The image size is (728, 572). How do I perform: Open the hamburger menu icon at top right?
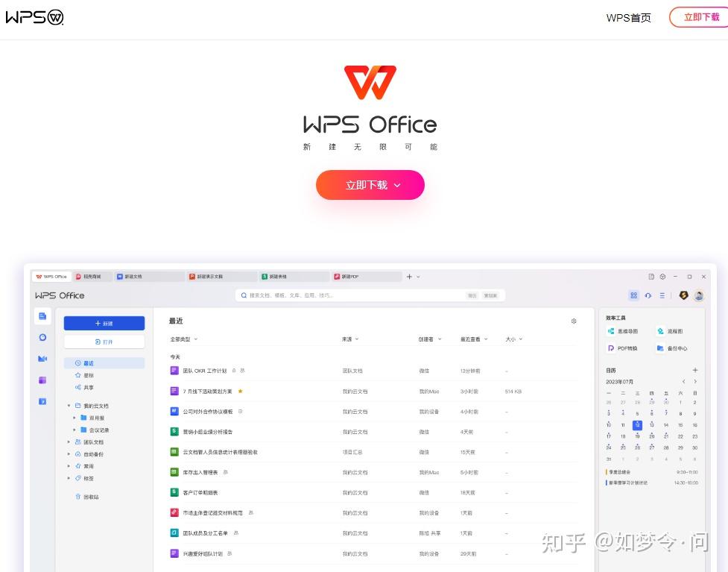point(661,295)
